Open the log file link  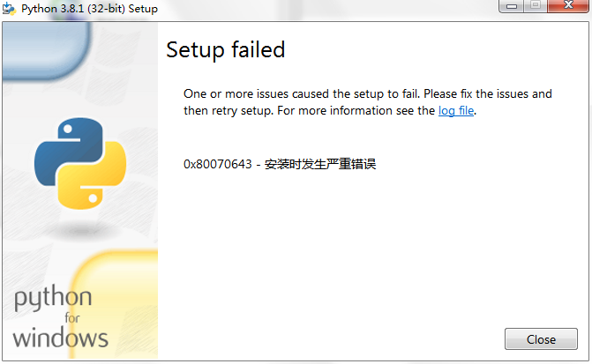(x=456, y=111)
